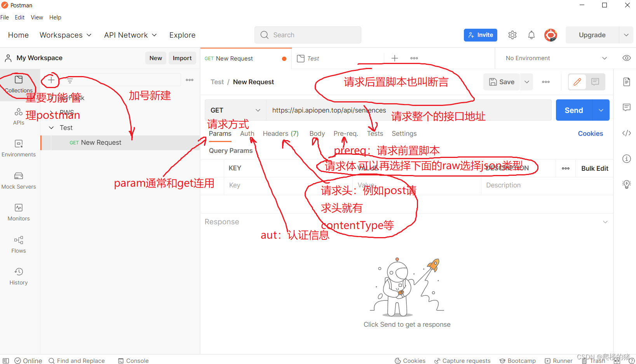Expand the Response section chevron
This screenshot has width=636, height=364.
(605, 222)
